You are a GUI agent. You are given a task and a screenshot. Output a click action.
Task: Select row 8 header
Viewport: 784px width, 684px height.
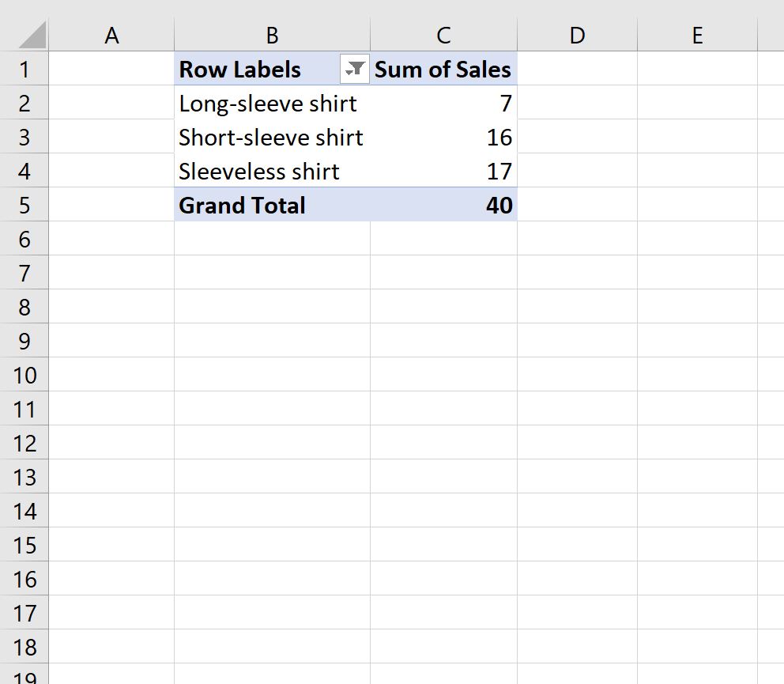(x=24, y=307)
